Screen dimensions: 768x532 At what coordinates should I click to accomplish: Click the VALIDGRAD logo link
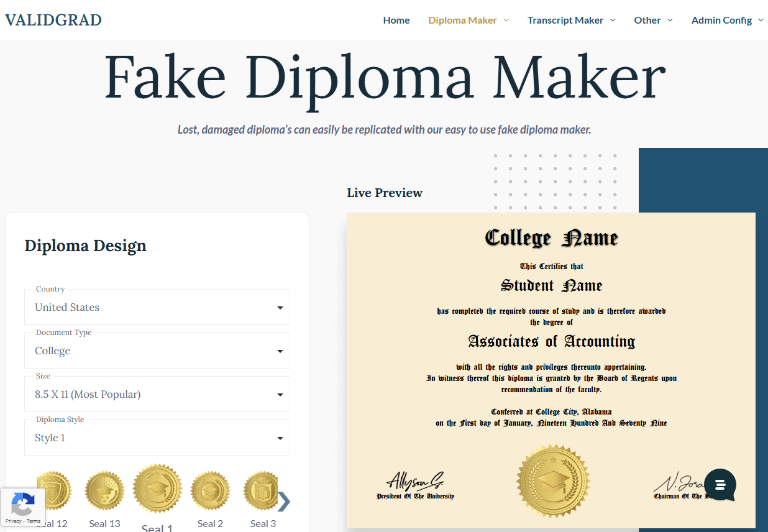coord(53,19)
